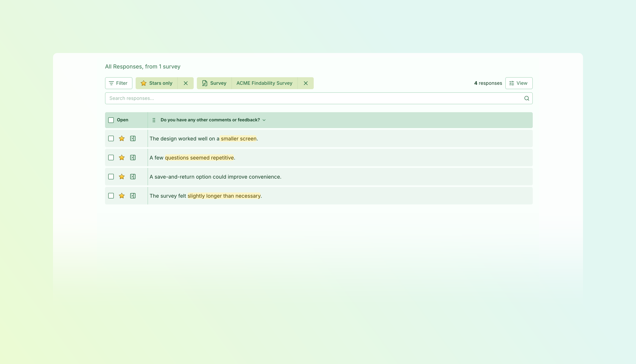This screenshot has height=364, width=636.
Task: Expand the question column header dropdown
Action: [x=264, y=120]
